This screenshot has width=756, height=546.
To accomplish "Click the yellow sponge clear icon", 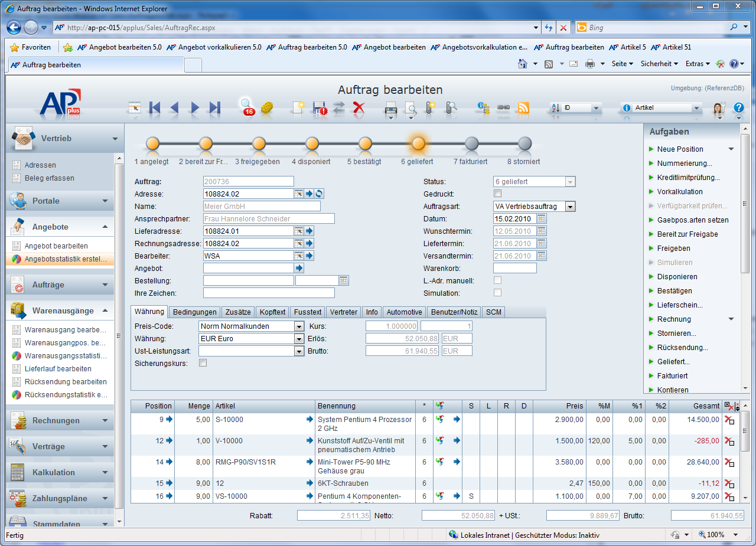I will click(267, 107).
